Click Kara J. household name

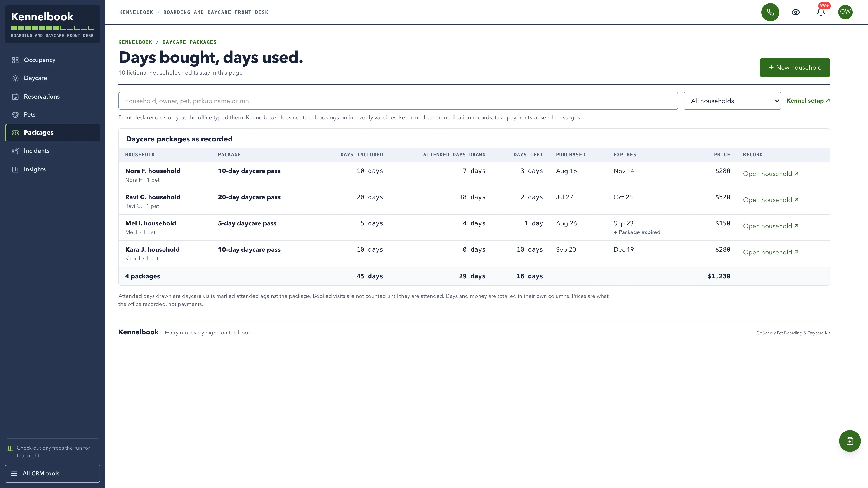[x=152, y=250]
